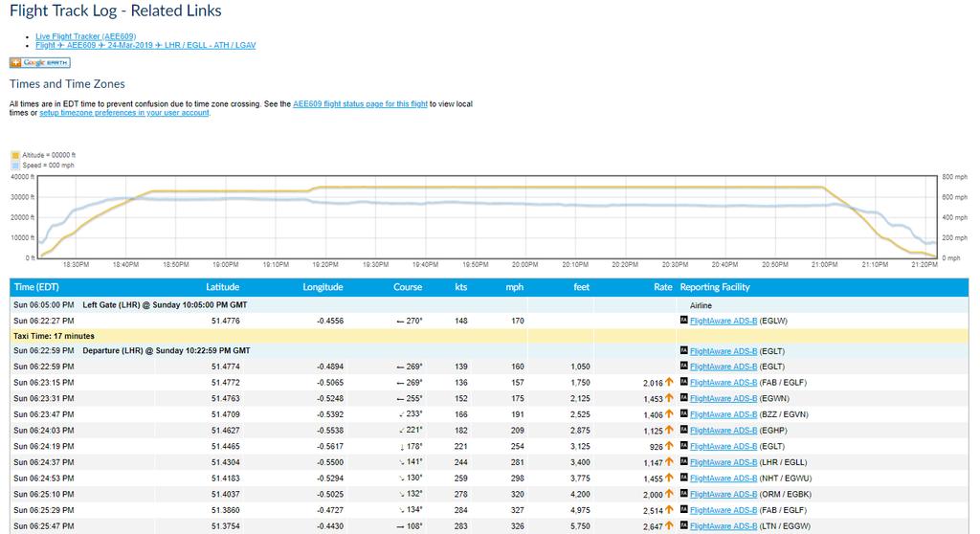Screen dimensions: 980x534
Task: Open FlightAware ADS-B link for LHR / EGLL
Action: (x=724, y=462)
